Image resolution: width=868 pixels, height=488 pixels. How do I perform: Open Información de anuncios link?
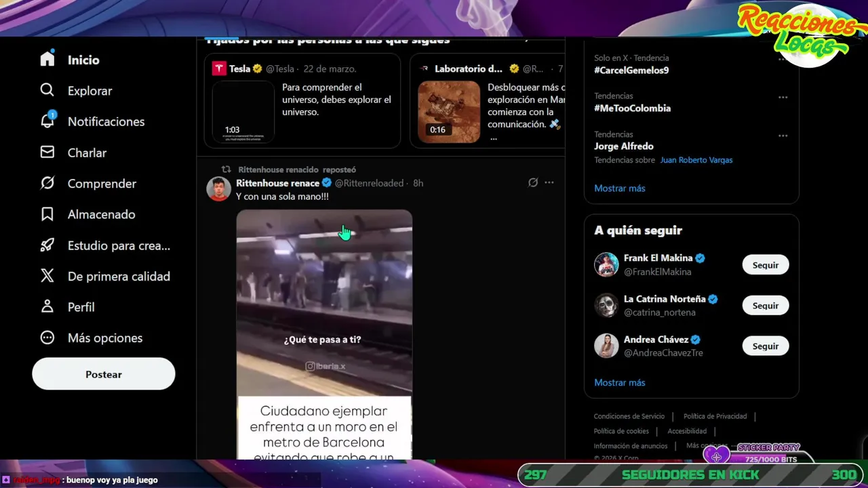coord(631,446)
